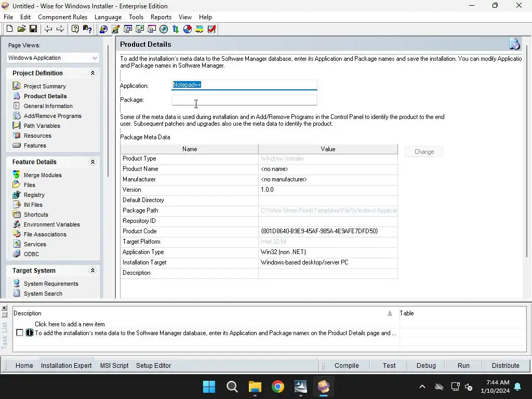Click the red check mark toolbar icon

(212, 29)
